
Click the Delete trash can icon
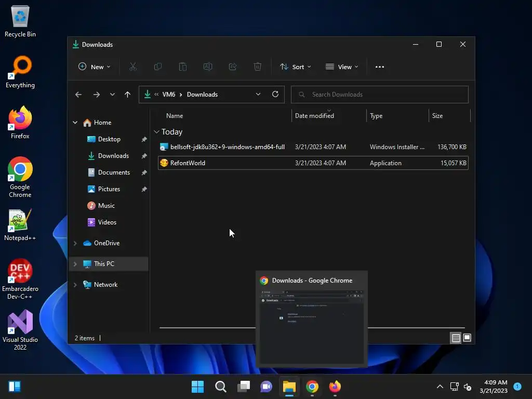[x=258, y=67]
